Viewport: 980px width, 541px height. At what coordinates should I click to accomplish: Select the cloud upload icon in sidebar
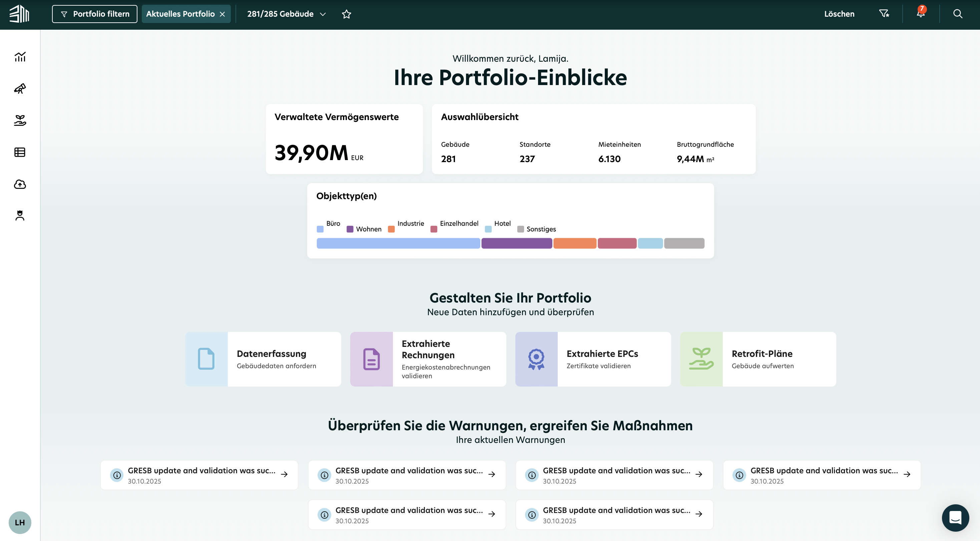pyautogui.click(x=20, y=184)
